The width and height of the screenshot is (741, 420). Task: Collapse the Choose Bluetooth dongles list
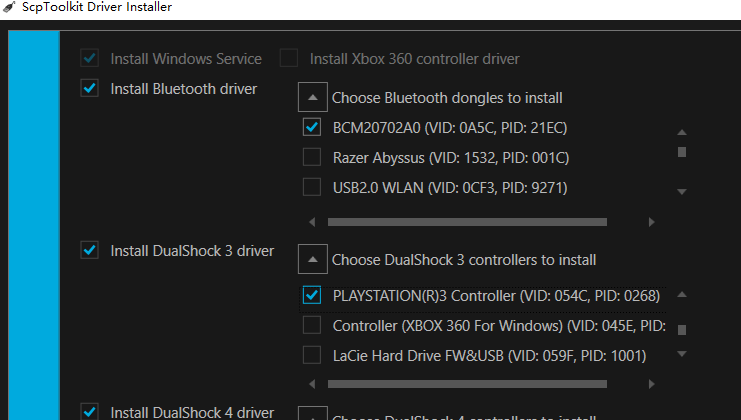313,97
